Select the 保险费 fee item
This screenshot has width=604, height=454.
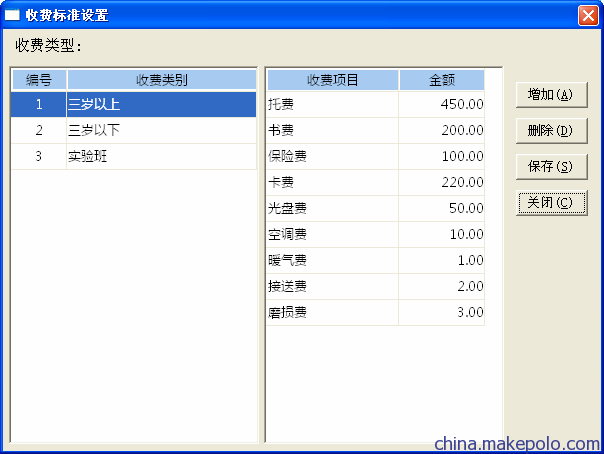(x=332, y=156)
